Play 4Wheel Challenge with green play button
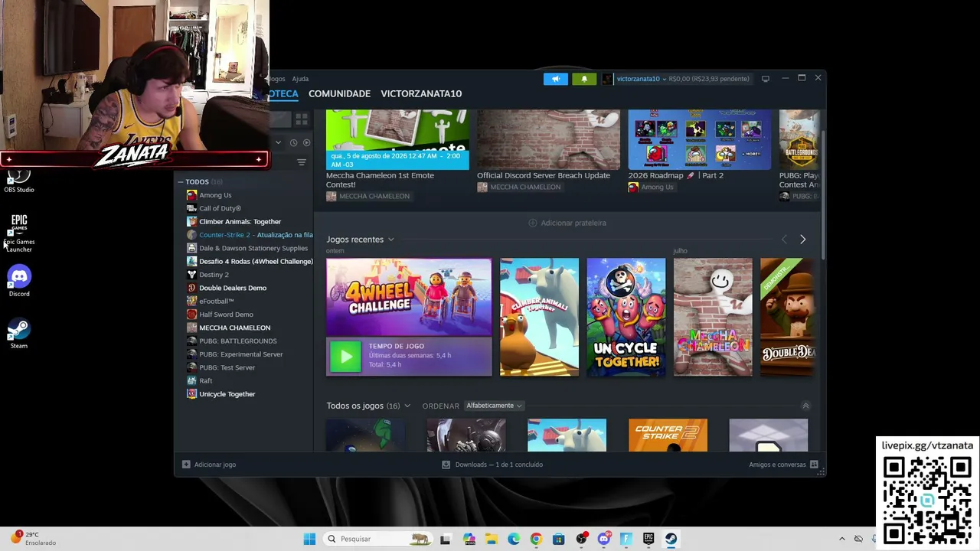Image resolution: width=980 pixels, height=551 pixels. [x=345, y=356]
